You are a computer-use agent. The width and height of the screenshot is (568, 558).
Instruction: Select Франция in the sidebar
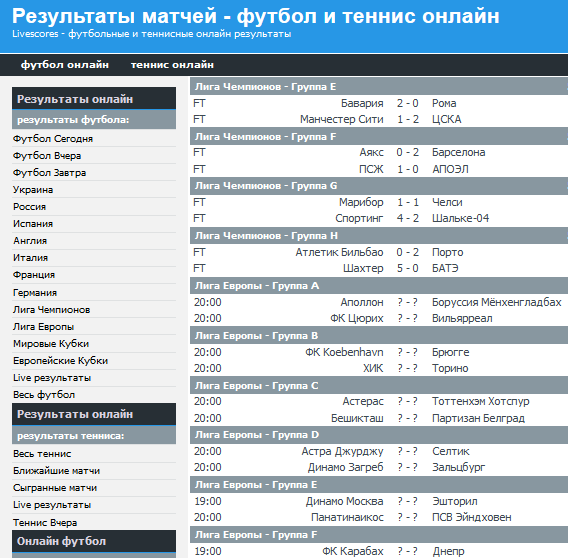pos(34,275)
